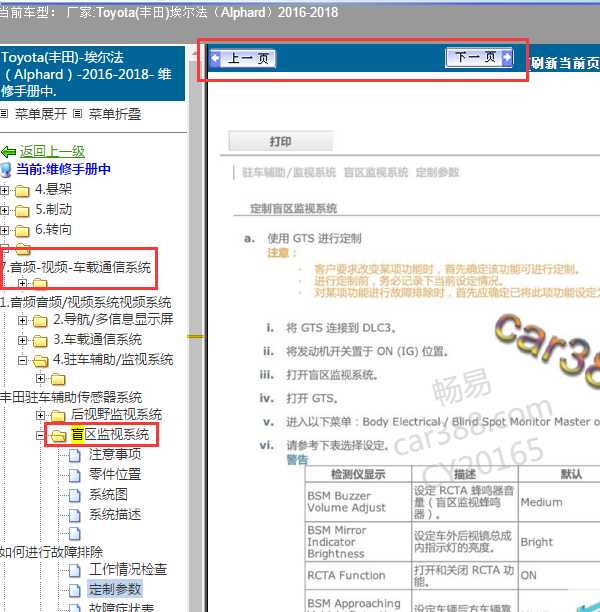Open the 注意事项 page
The height and width of the screenshot is (612, 600).
pyautogui.click(x=115, y=454)
